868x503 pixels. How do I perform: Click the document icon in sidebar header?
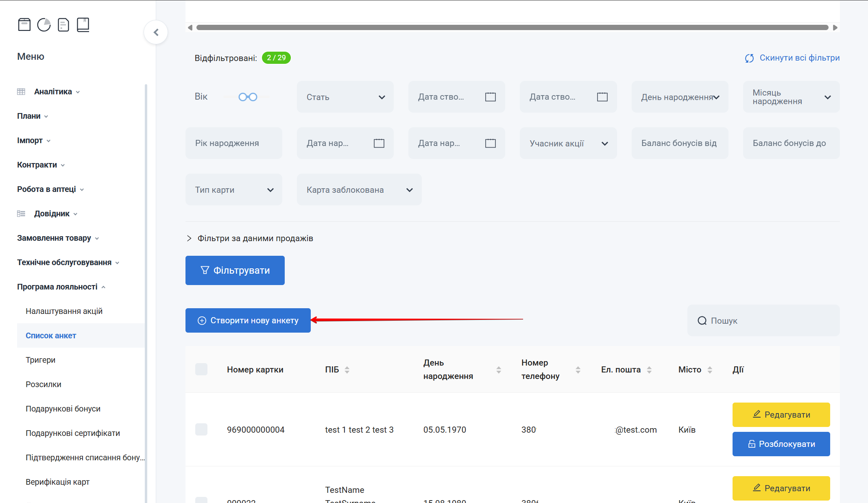[x=63, y=25]
